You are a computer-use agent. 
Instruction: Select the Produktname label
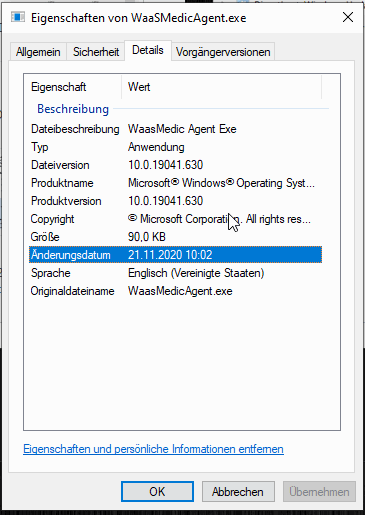click(62, 183)
